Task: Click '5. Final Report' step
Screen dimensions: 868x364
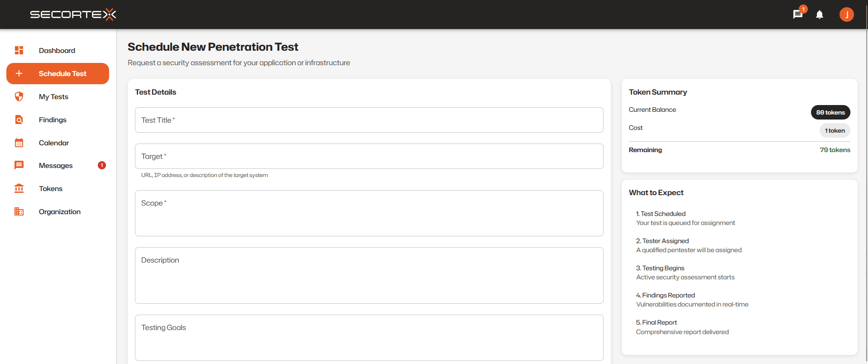Action: click(x=656, y=322)
